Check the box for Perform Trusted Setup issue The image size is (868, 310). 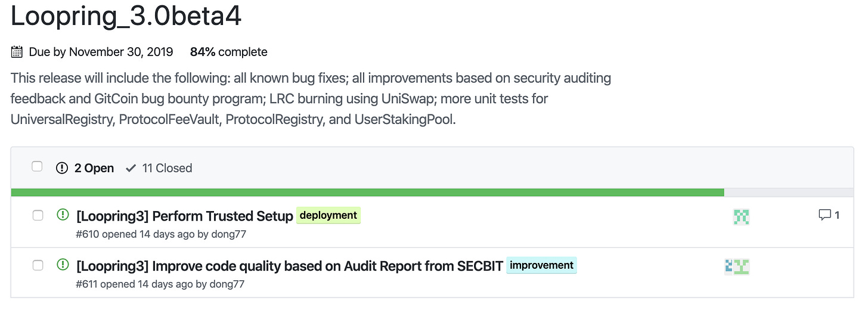[38, 215]
